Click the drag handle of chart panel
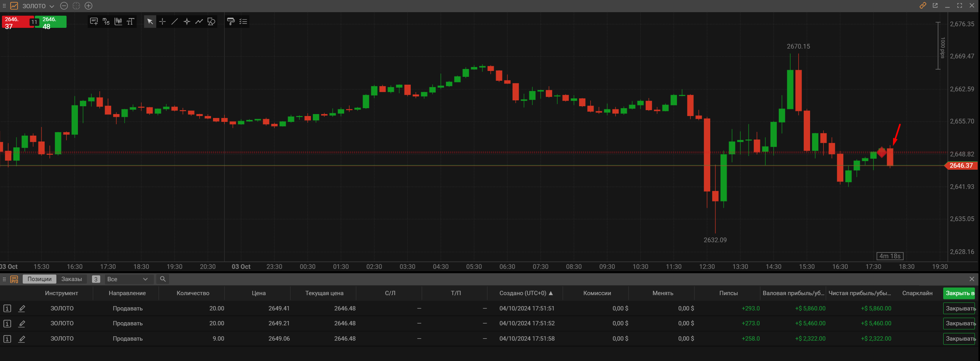Screen dimensions: 980x361 [x=4, y=6]
